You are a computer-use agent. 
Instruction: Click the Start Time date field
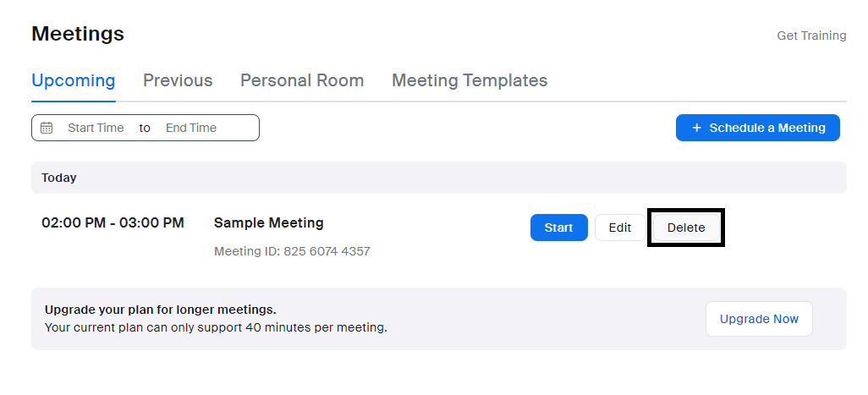pos(96,128)
